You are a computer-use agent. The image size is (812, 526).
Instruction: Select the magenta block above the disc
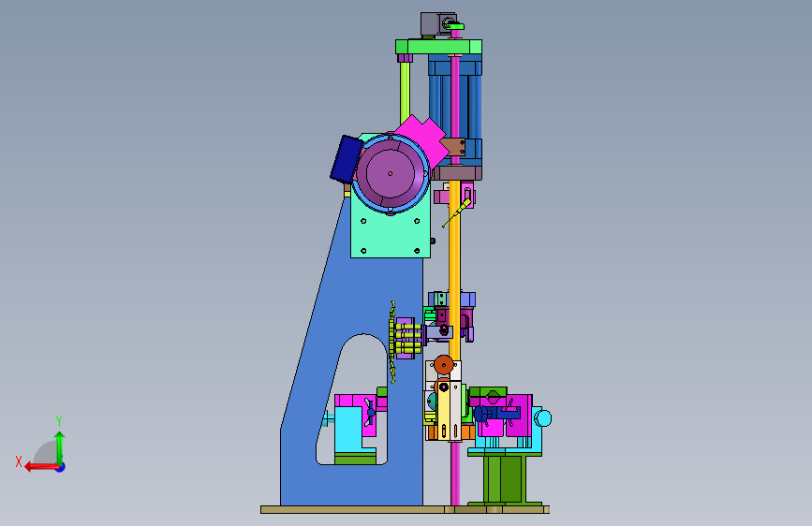tap(422, 138)
